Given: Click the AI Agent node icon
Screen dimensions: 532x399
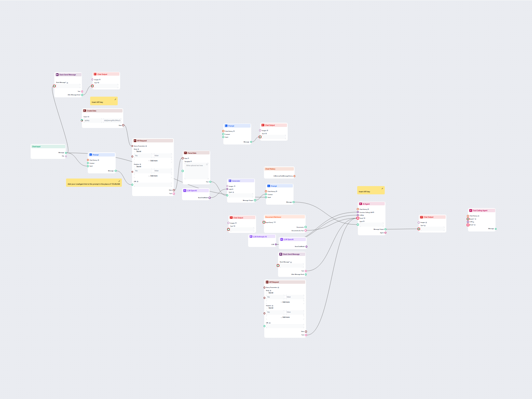Looking at the screenshot, I should (x=361, y=204).
